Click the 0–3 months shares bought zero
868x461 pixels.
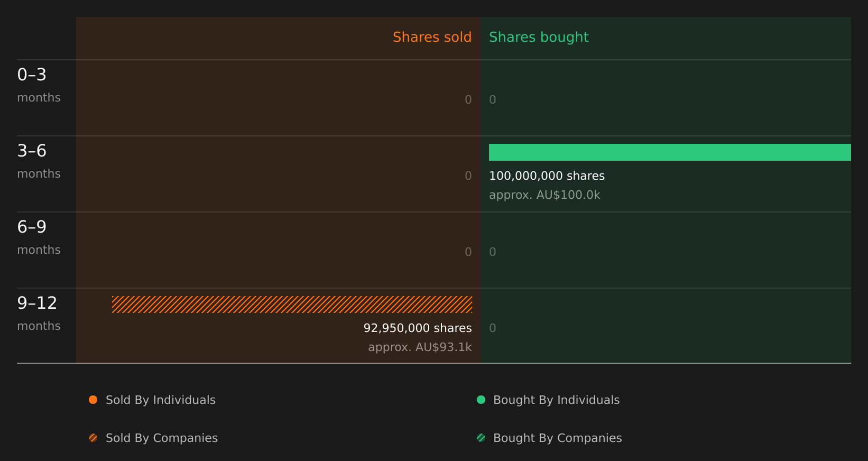click(493, 100)
